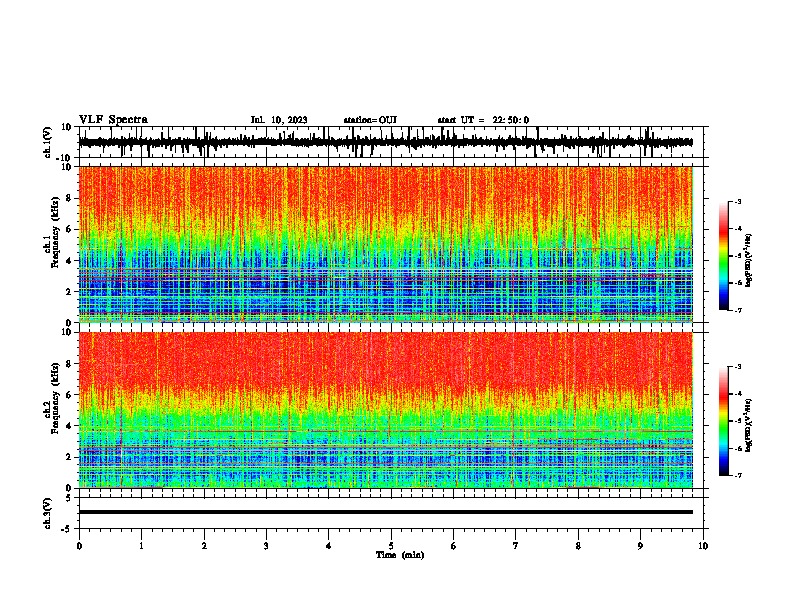This screenshot has height=612, width=792.
Task: Click the "ch.3(V)" axis label
Action: point(48,514)
